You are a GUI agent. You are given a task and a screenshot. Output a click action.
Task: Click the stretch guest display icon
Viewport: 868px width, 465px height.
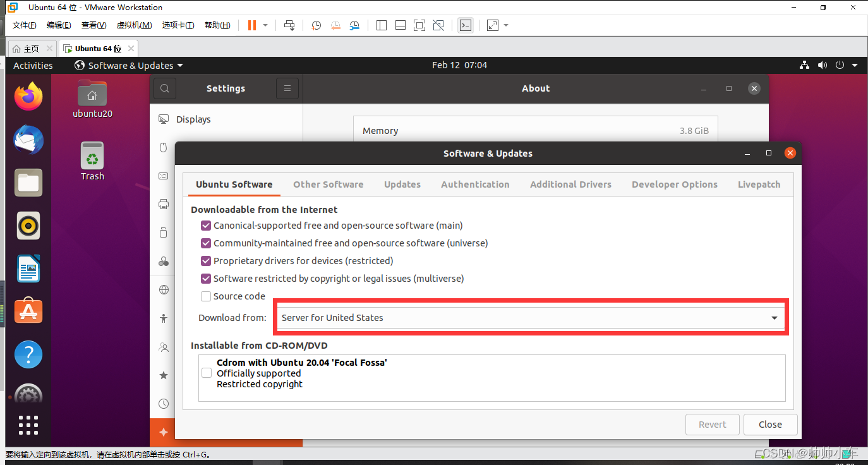(x=493, y=25)
